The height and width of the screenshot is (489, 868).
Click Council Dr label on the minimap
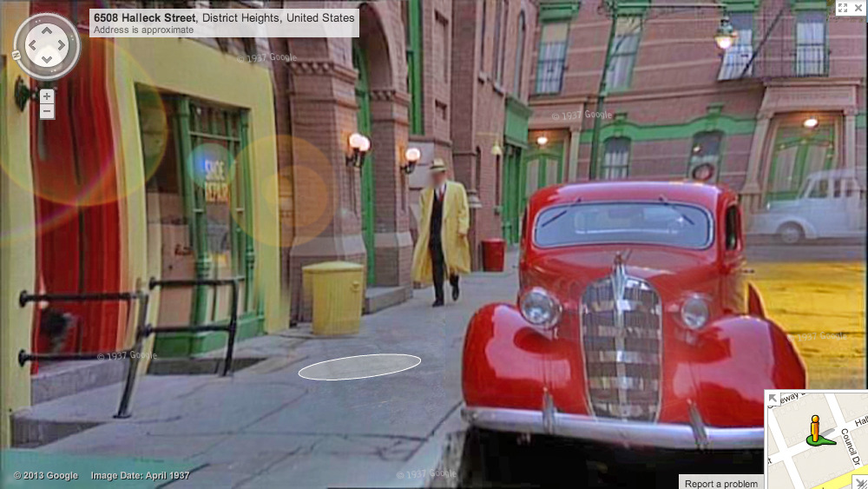click(x=851, y=446)
